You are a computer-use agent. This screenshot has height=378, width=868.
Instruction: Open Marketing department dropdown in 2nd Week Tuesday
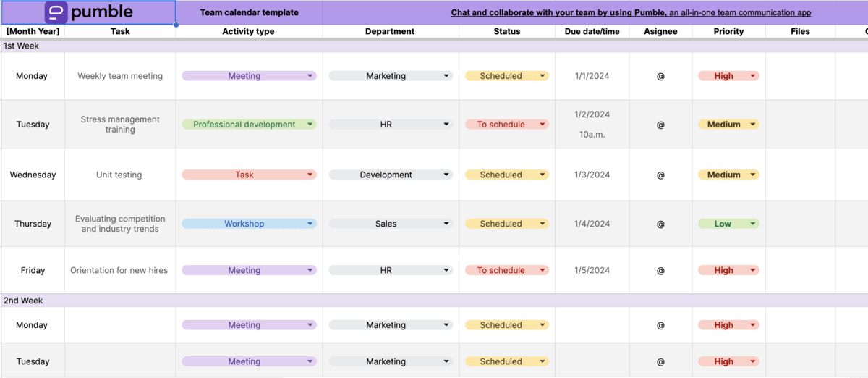coord(391,361)
